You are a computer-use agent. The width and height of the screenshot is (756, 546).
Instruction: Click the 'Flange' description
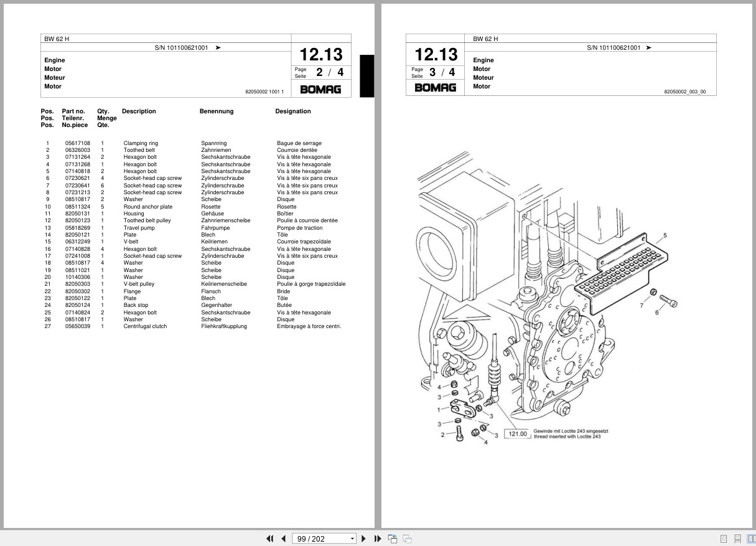[x=132, y=291]
